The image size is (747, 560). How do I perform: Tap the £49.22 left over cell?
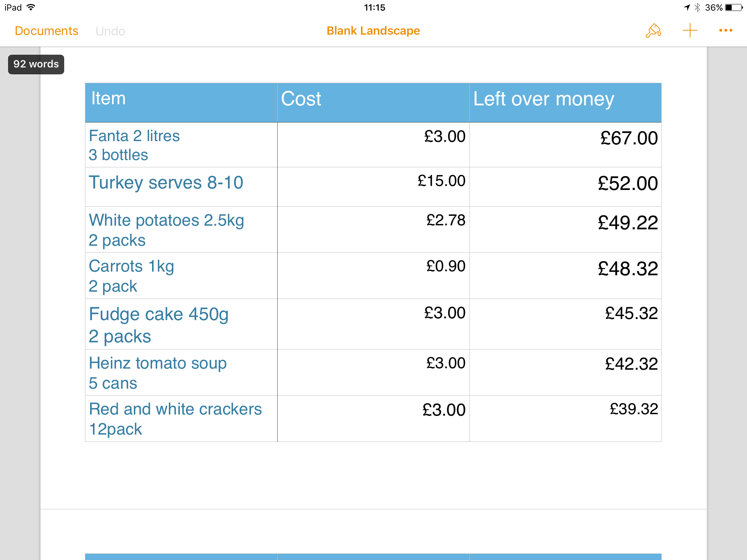[x=565, y=229]
